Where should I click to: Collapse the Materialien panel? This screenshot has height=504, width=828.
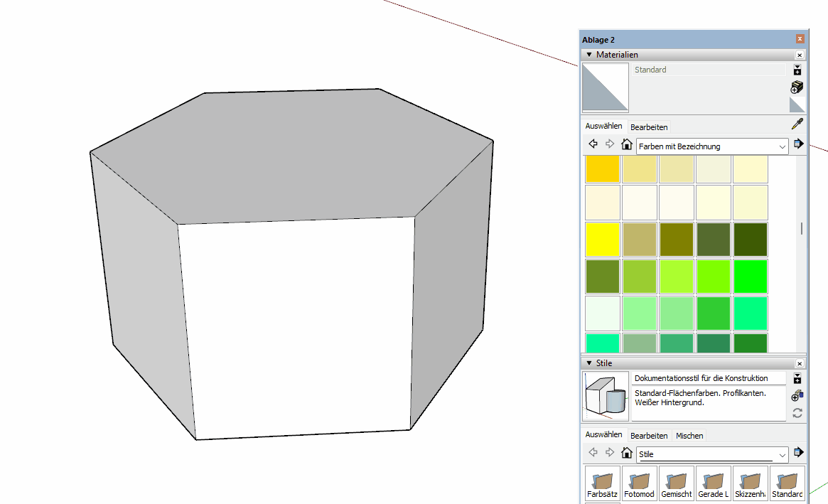tap(589, 55)
